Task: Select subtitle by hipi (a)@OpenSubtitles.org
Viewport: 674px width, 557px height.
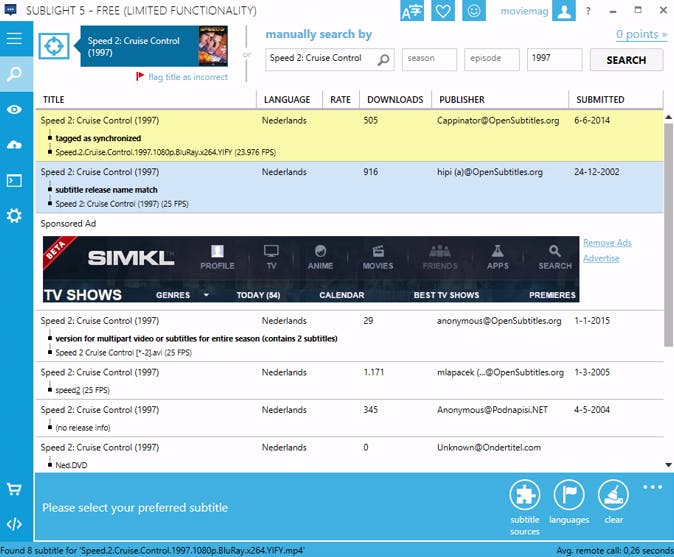Action: 349,187
